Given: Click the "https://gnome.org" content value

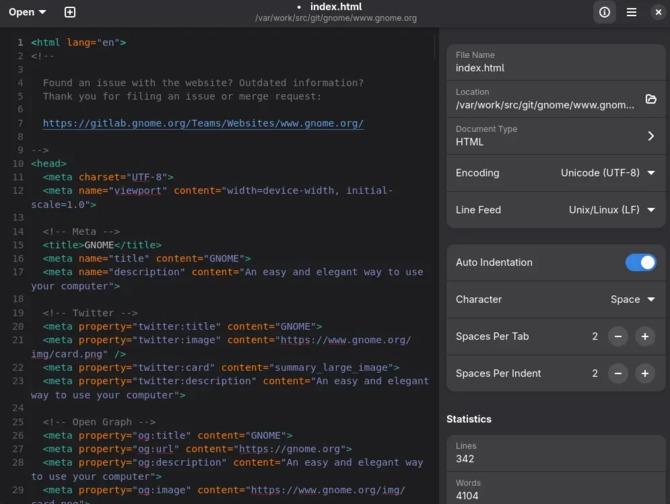Looking at the screenshot, I should click(x=289, y=449).
